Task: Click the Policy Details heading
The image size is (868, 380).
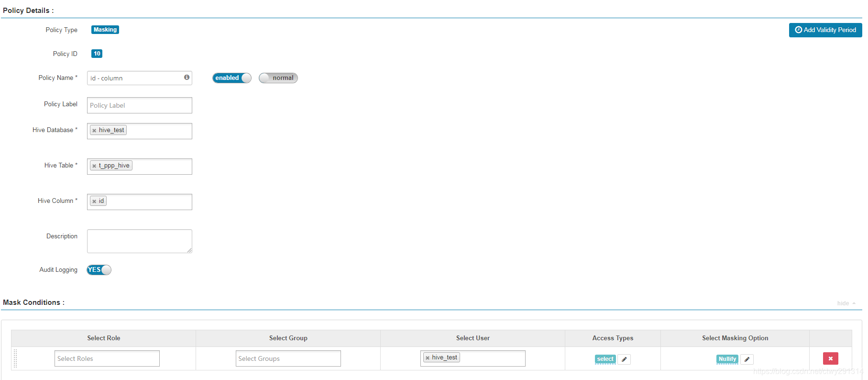Action: point(28,11)
